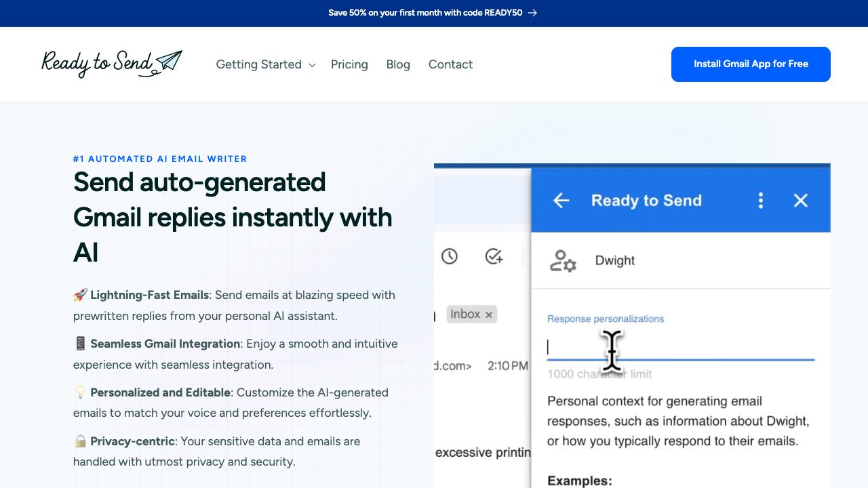
Task: Click the Getting Started chevron arrow
Action: tap(312, 65)
